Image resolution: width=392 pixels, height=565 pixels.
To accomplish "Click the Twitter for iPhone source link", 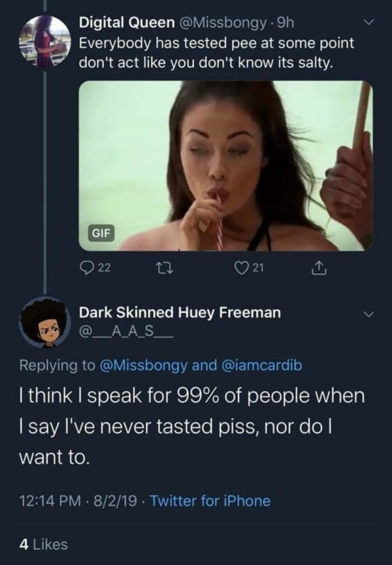I will [210, 501].
